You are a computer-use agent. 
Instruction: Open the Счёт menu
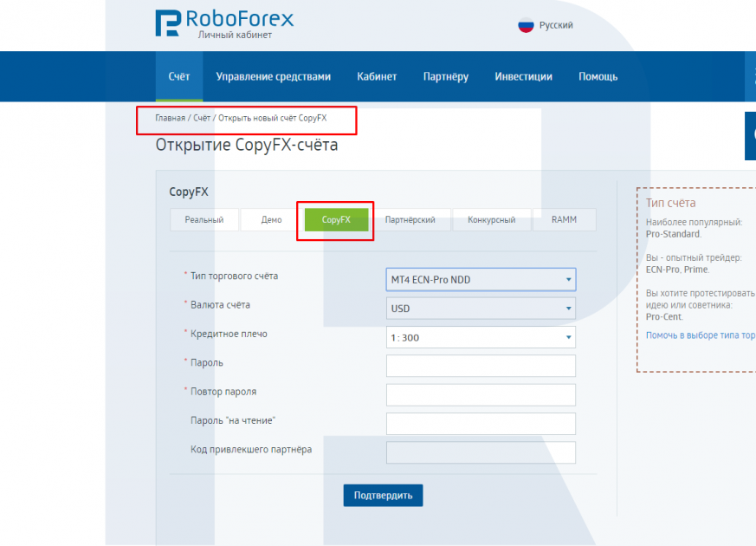(x=179, y=76)
